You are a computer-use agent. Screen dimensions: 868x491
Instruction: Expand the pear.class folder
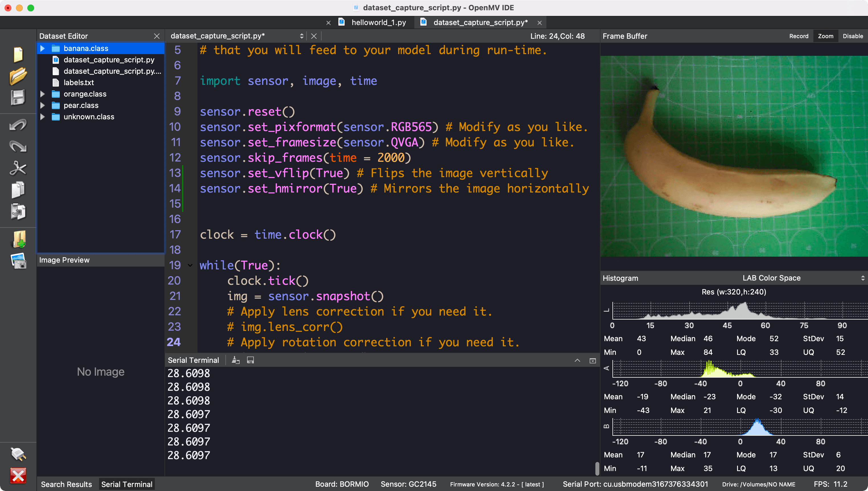43,105
